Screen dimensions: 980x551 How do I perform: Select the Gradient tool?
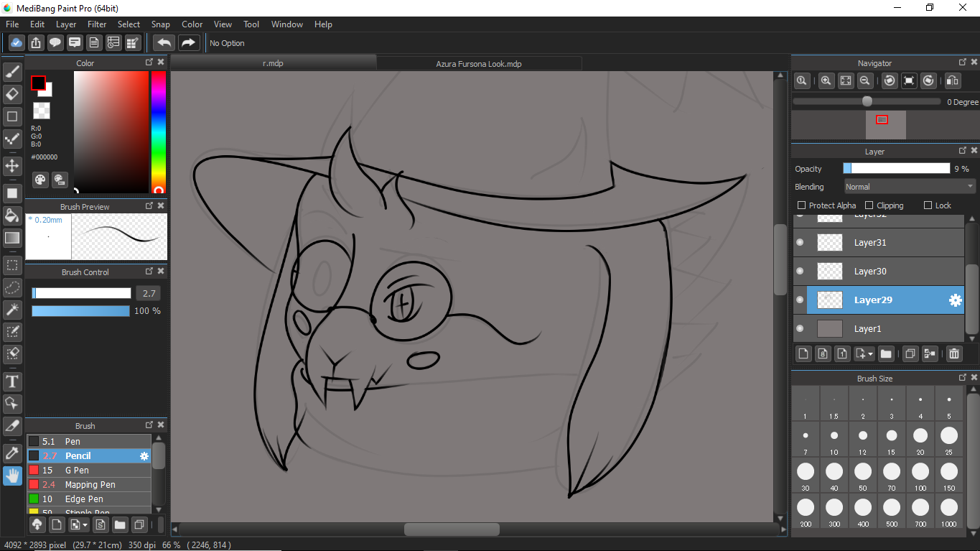click(x=12, y=238)
